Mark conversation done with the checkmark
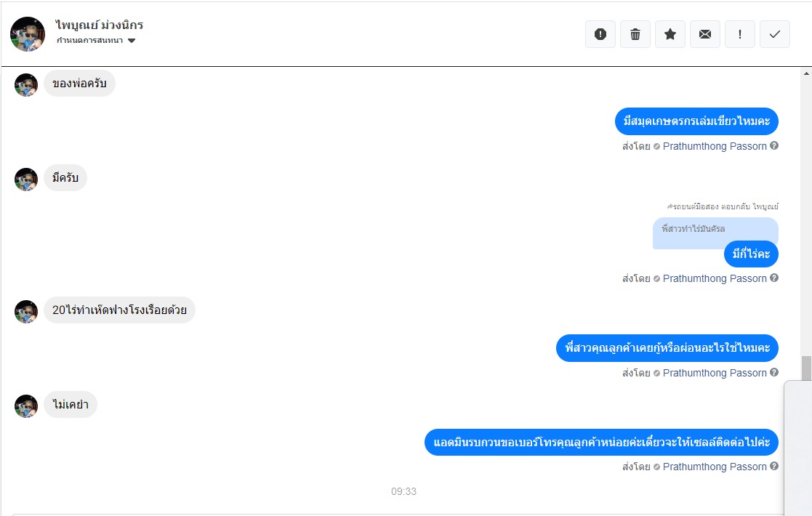The width and height of the screenshot is (812, 516). pyautogui.click(x=775, y=34)
